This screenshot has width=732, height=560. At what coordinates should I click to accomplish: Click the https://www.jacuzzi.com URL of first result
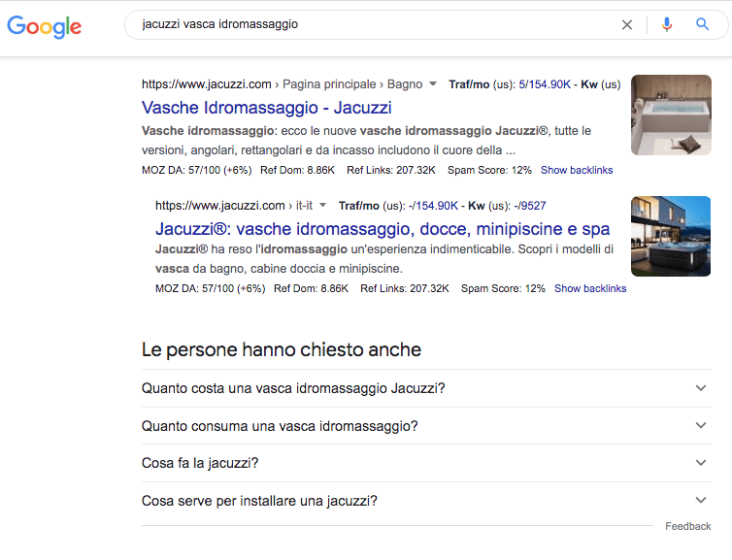[206, 84]
